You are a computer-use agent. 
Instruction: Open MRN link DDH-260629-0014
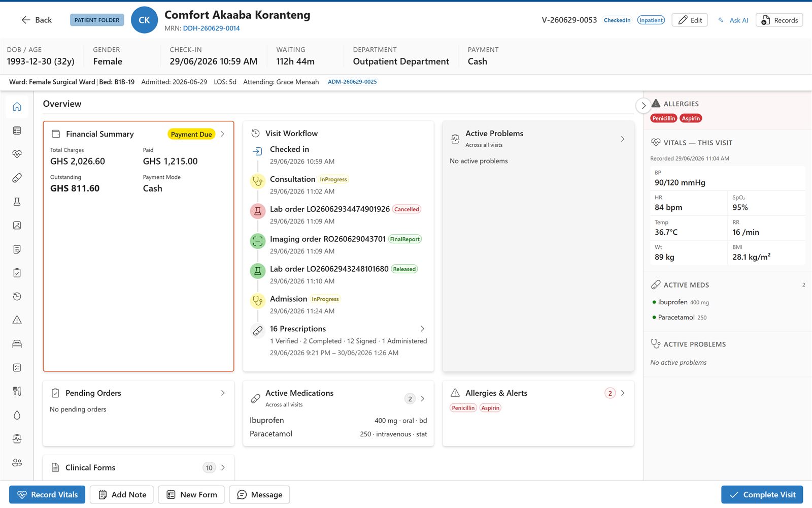click(211, 28)
